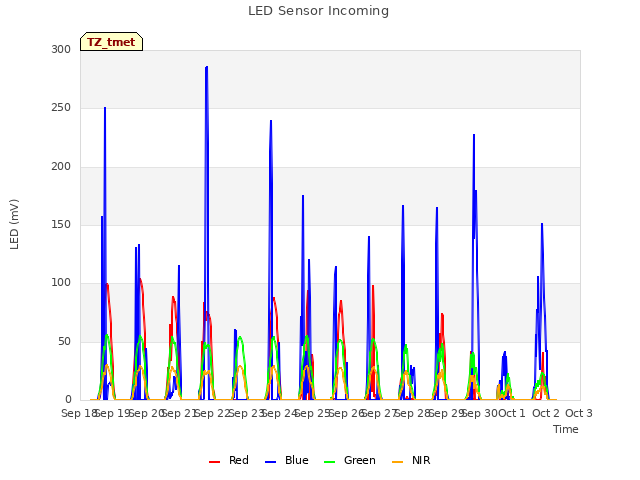This screenshot has width=640, height=480.
Task: Click the 300 y-axis tick value
Action: click(61, 49)
